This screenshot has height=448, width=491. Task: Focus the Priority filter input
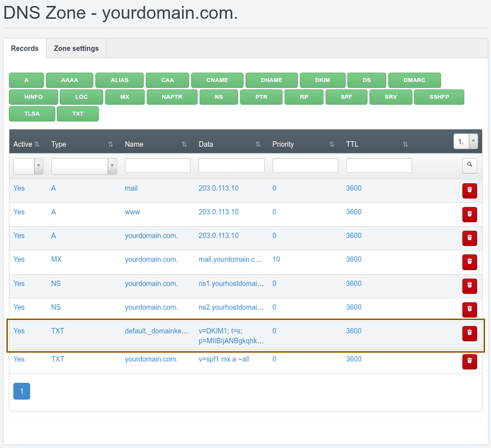pyautogui.click(x=305, y=165)
